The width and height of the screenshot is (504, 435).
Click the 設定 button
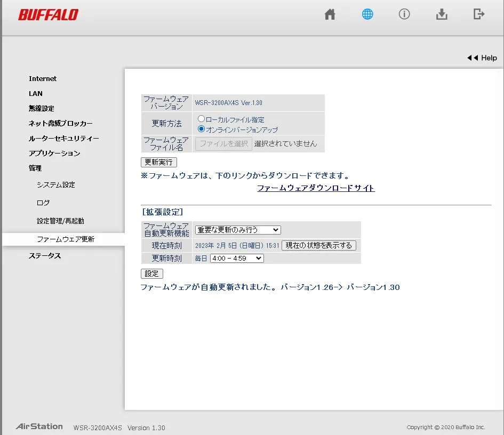coord(151,273)
